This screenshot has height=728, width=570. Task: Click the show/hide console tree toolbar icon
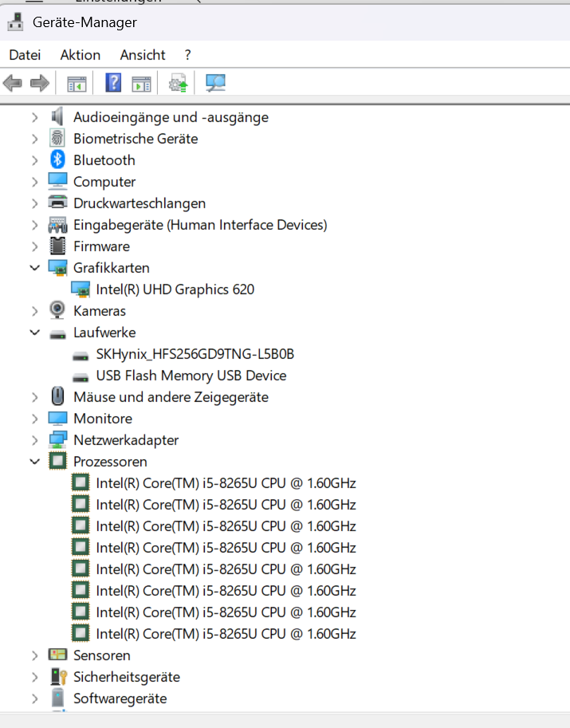[77, 84]
